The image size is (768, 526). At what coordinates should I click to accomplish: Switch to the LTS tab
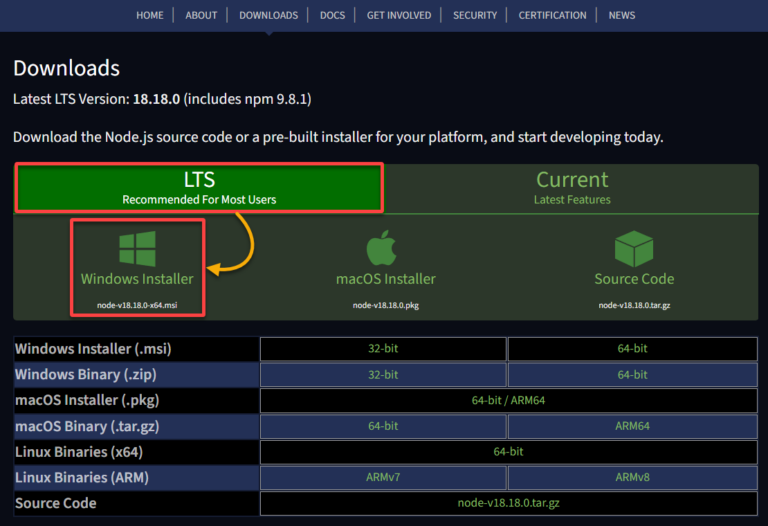(199, 187)
